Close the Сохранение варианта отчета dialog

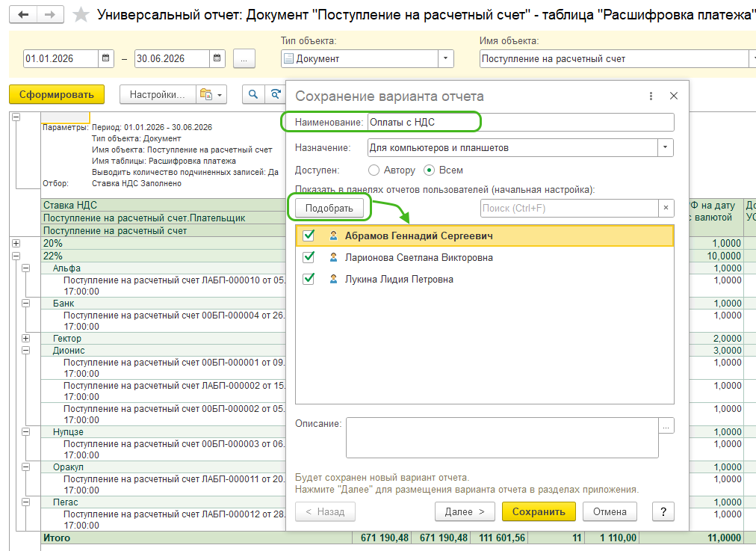674,96
